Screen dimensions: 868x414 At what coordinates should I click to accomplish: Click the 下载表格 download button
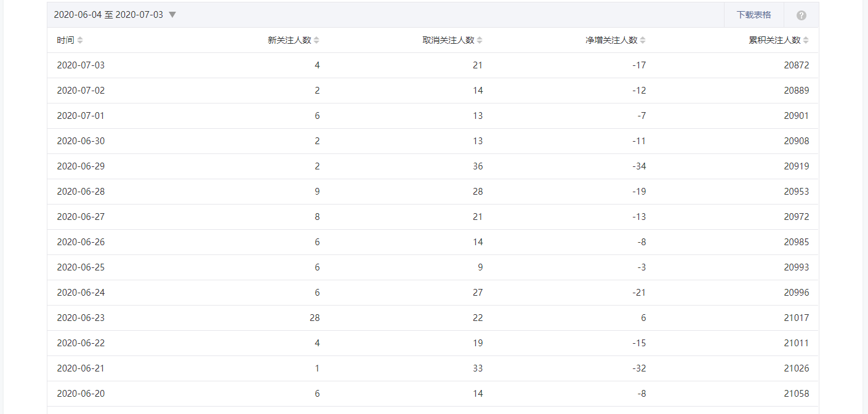click(754, 15)
